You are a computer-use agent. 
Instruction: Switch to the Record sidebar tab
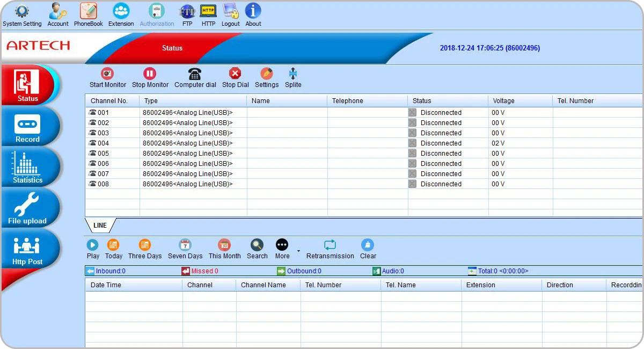pyautogui.click(x=28, y=128)
